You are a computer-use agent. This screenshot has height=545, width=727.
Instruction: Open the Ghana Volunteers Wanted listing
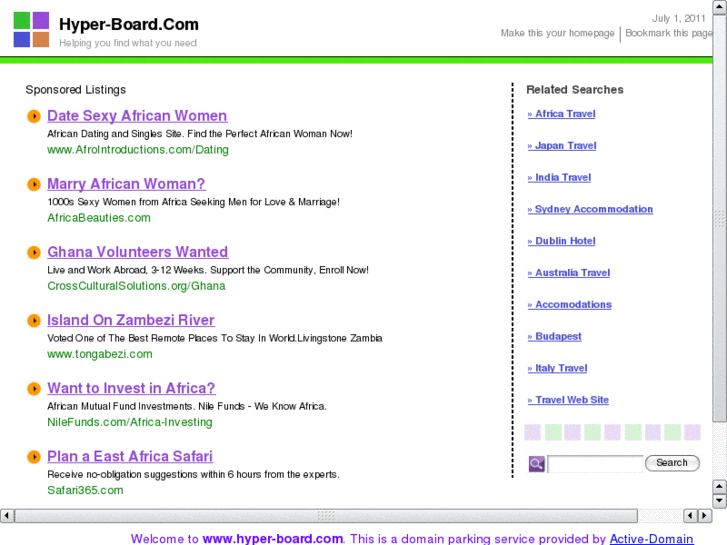(x=138, y=252)
